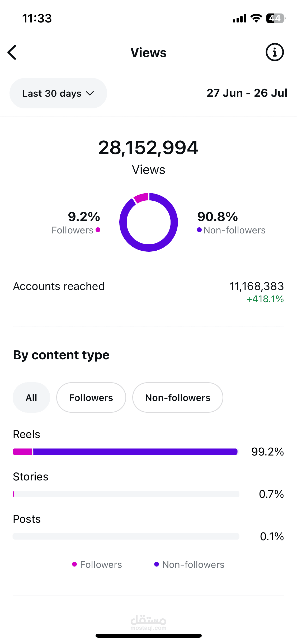Tap the 27 Jun - 26 Jul date range
This screenshot has height=644, width=297.
(x=247, y=93)
